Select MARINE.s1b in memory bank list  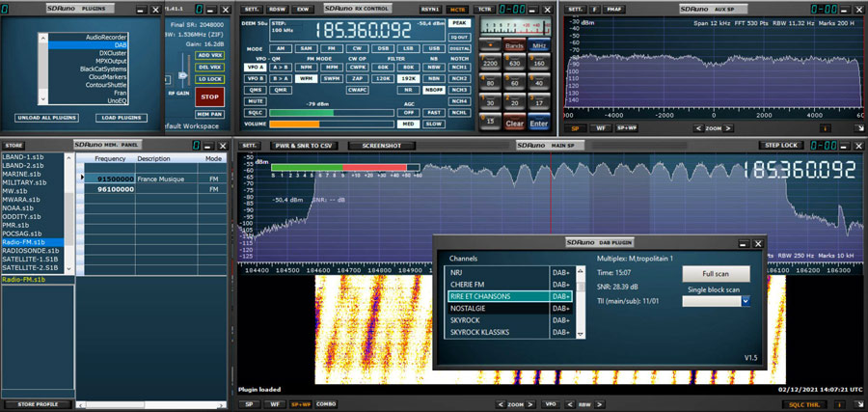pyautogui.click(x=33, y=174)
